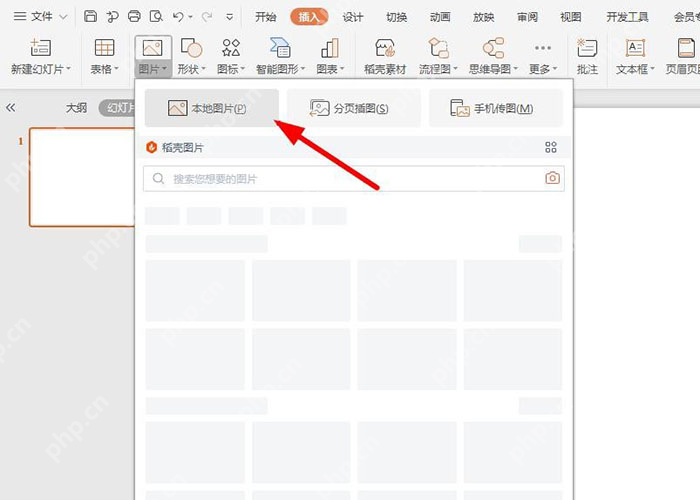Click the 稻壳图片 logo icon

pos(152,147)
